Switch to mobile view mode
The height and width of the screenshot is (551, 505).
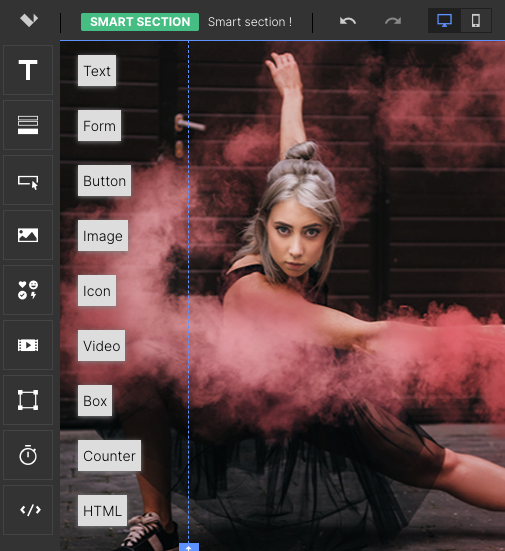click(x=476, y=20)
